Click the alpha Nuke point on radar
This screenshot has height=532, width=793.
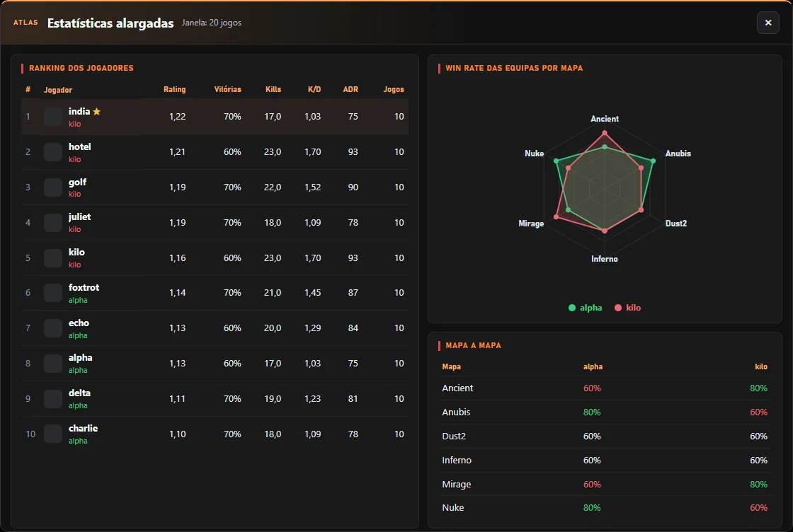557,161
